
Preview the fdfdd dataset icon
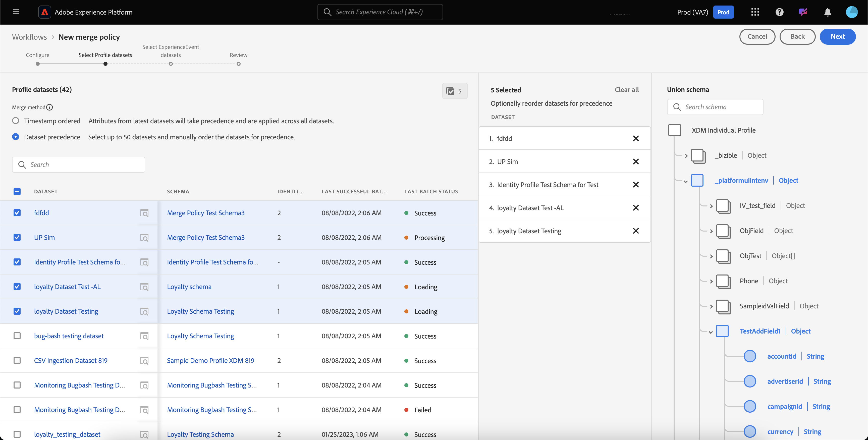144,213
